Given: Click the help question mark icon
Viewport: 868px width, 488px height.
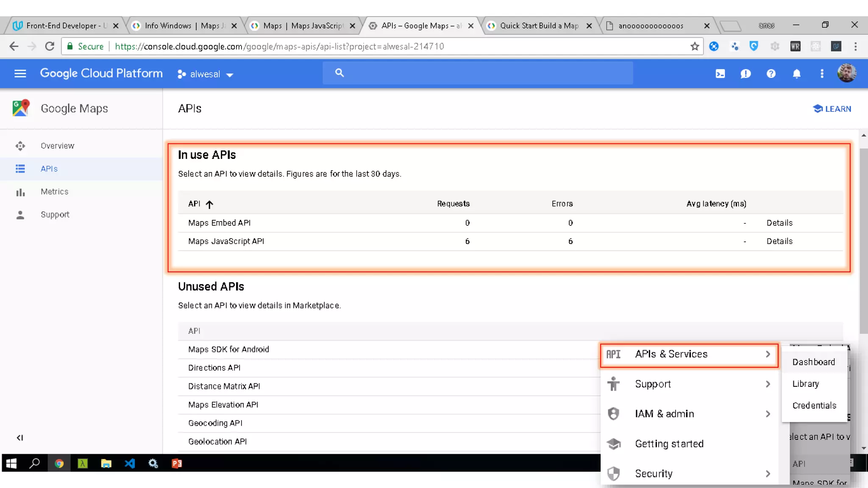Looking at the screenshot, I should tap(771, 74).
